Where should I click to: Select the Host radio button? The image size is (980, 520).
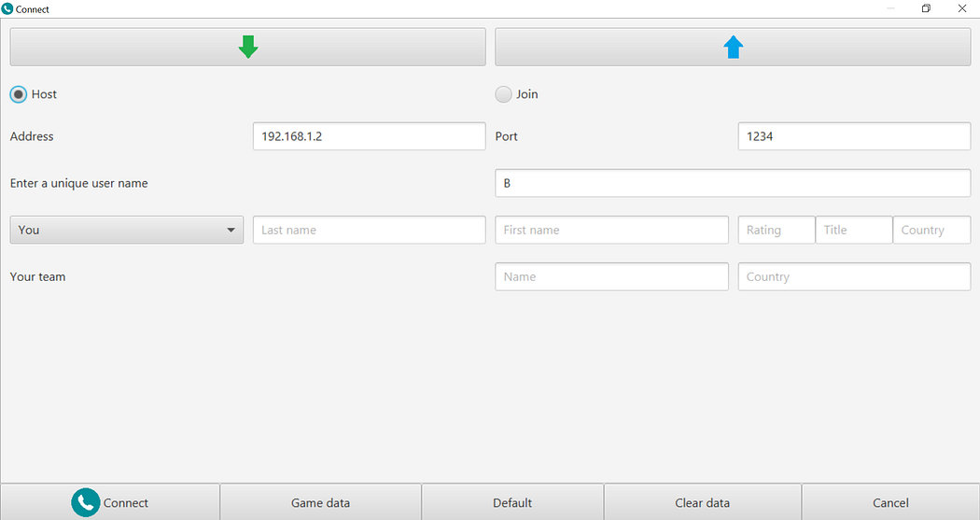(x=18, y=94)
